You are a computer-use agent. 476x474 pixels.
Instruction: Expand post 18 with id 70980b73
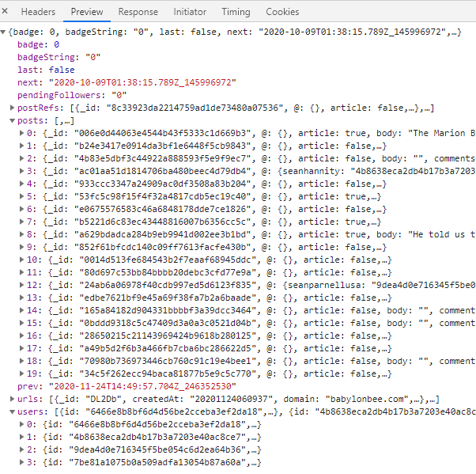[22, 361]
